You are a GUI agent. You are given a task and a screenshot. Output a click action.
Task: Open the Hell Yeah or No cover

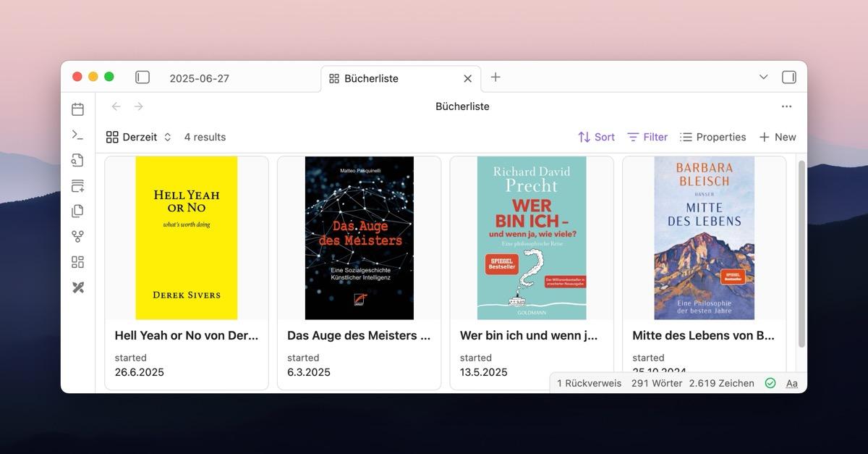(187, 238)
